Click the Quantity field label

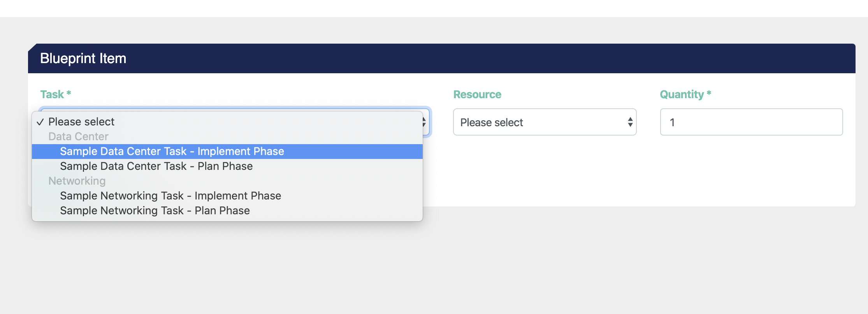682,95
